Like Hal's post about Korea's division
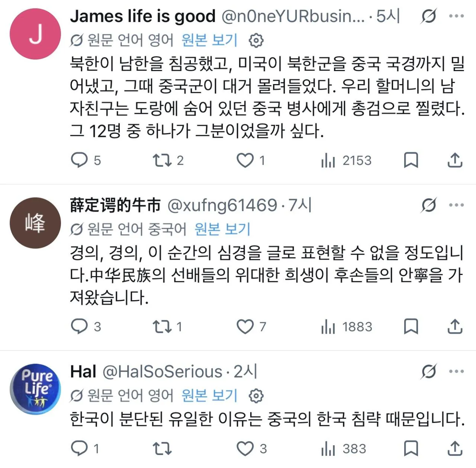476x468 pixels. point(245,449)
